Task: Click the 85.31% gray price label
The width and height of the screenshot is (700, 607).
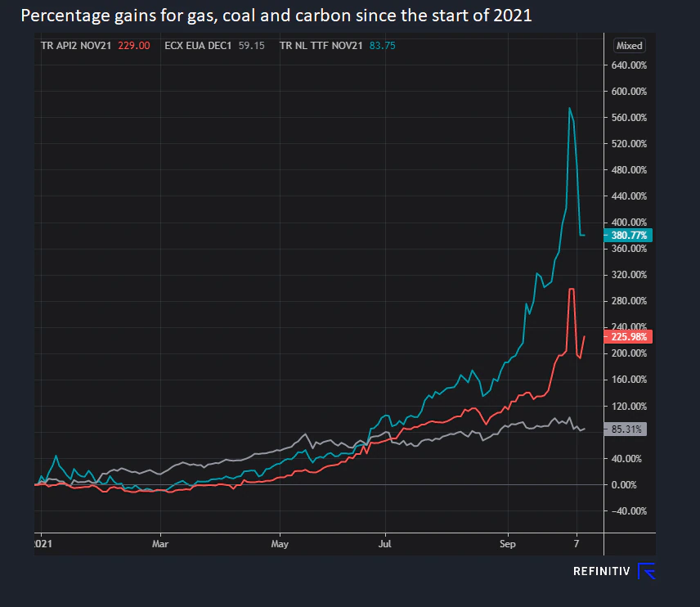Action: coord(625,429)
